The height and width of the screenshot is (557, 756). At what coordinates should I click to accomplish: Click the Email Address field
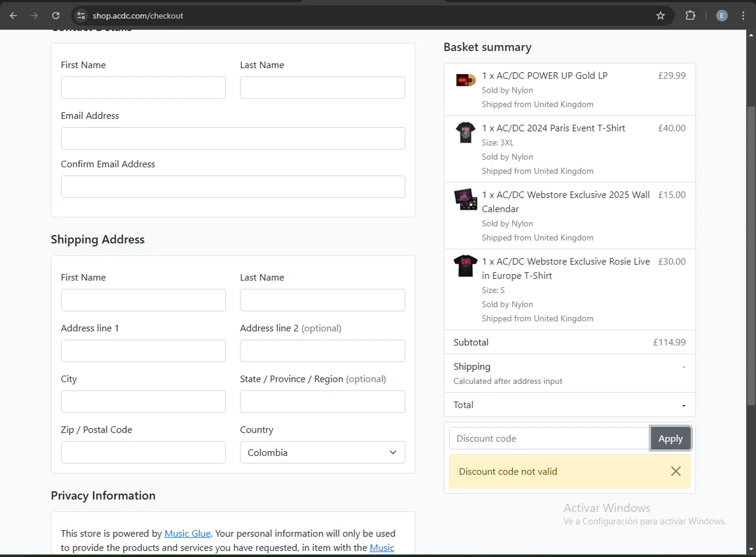tap(233, 138)
